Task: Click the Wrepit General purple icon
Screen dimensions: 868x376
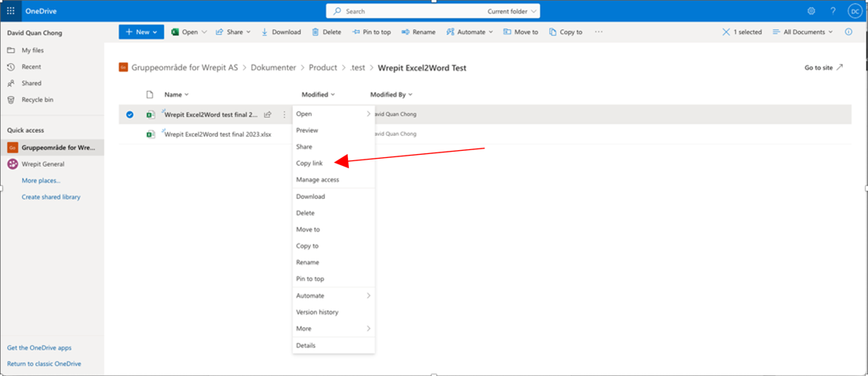Action: 12,164
